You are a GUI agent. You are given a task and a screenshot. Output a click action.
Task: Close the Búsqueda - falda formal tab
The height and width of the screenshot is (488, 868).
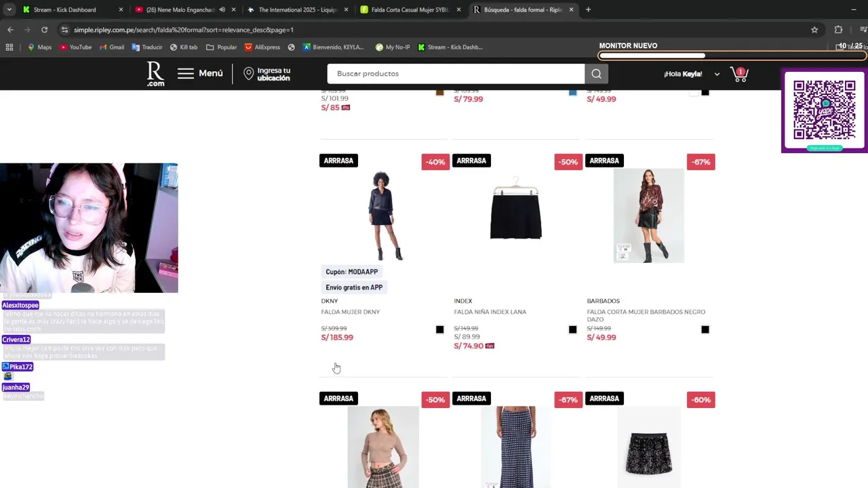point(571,9)
